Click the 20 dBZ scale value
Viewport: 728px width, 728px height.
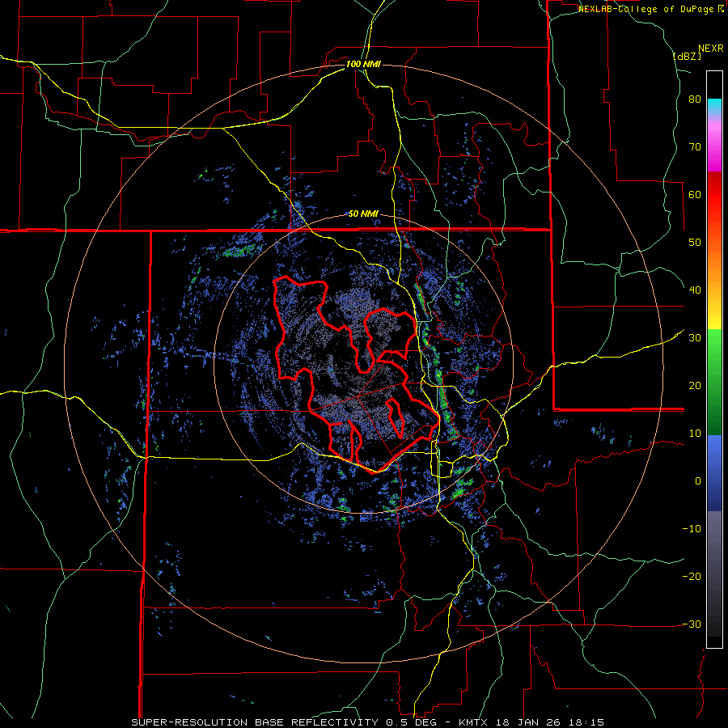coord(695,385)
